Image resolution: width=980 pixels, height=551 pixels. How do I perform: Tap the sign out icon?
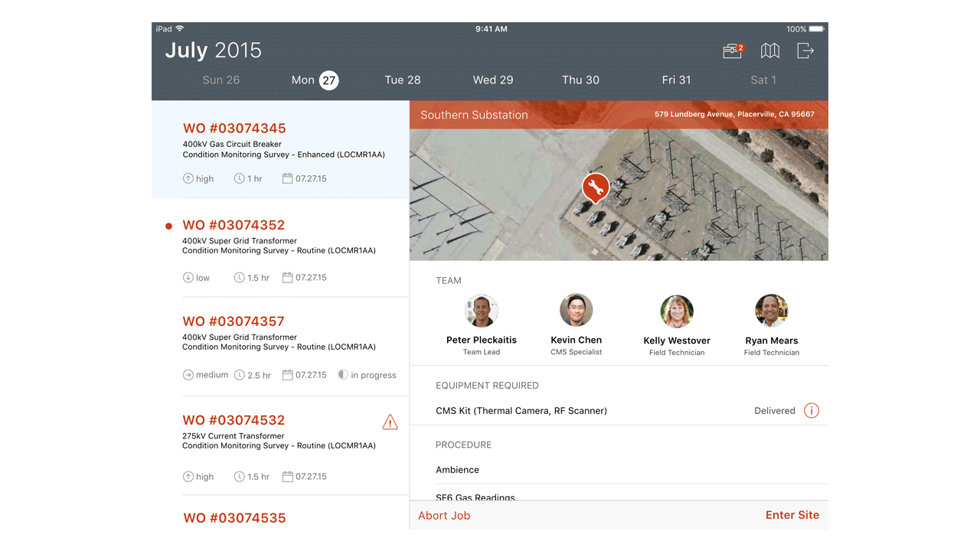pyautogui.click(x=805, y=51)
